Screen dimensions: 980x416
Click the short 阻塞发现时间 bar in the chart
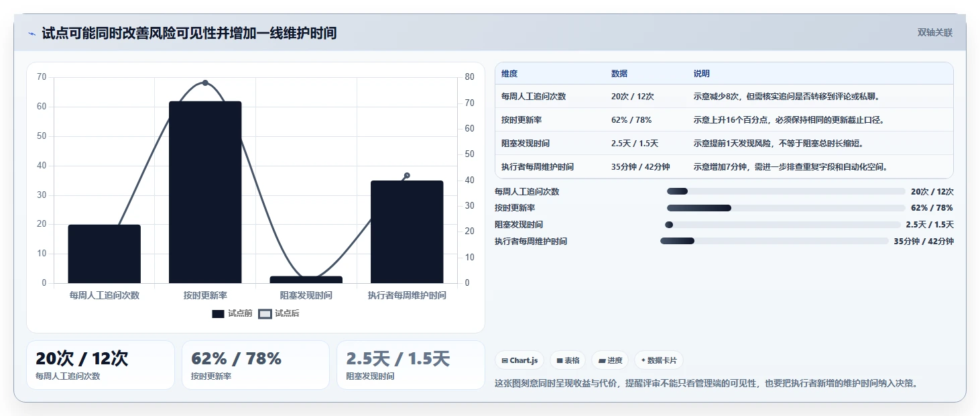click(306, 280)
